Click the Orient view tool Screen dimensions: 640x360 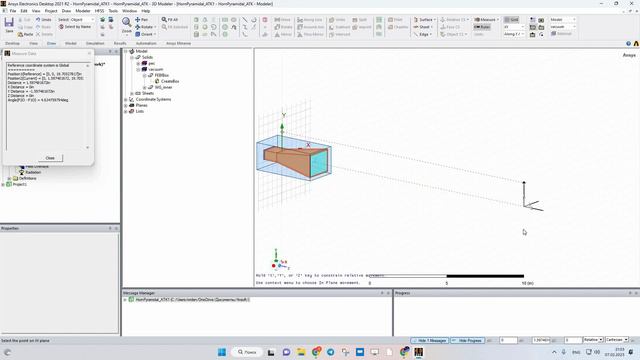click(x=145, y=34)
